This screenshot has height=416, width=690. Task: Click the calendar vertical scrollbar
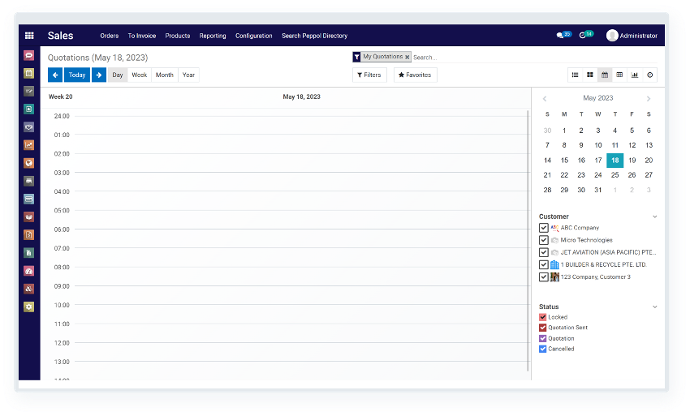(x=528, y=241)
